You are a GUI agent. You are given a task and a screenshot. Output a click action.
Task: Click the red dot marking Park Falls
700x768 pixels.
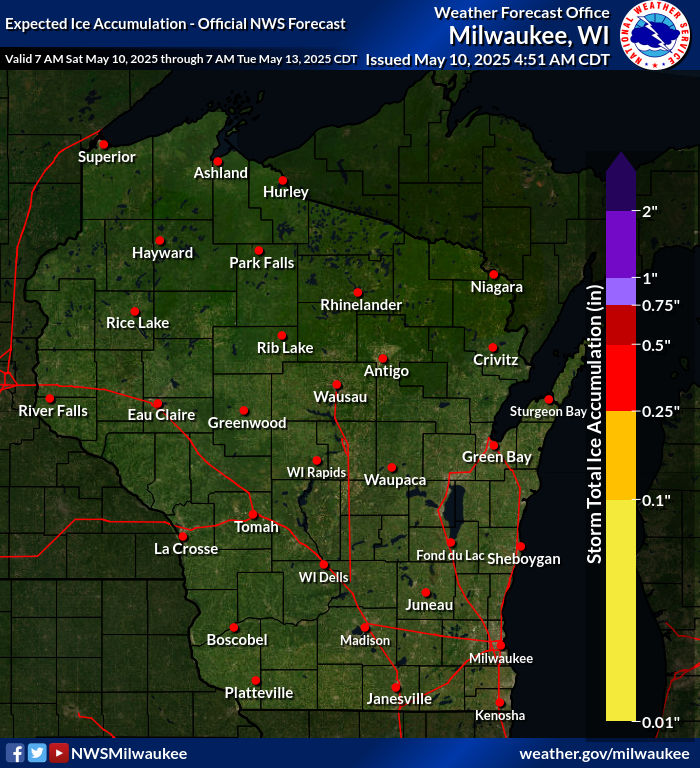(259, 251)
